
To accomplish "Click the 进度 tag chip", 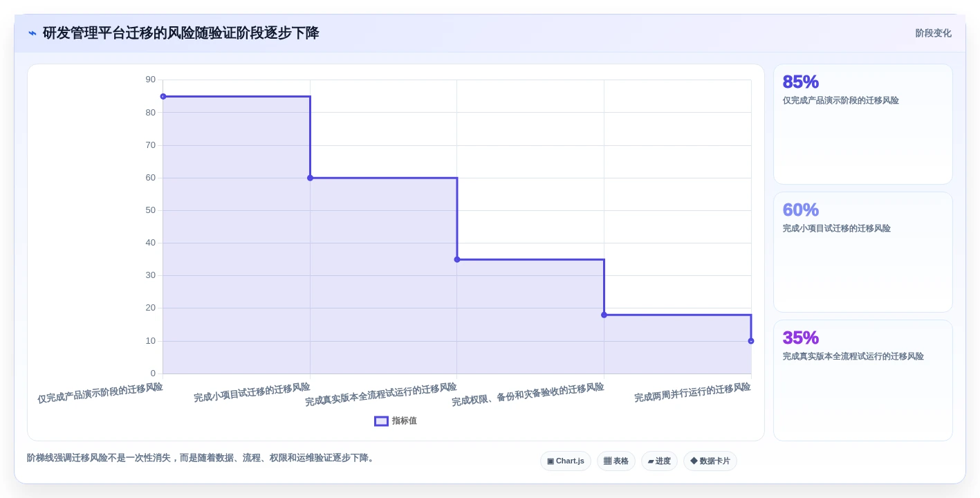I will click(x=659, y=461).
